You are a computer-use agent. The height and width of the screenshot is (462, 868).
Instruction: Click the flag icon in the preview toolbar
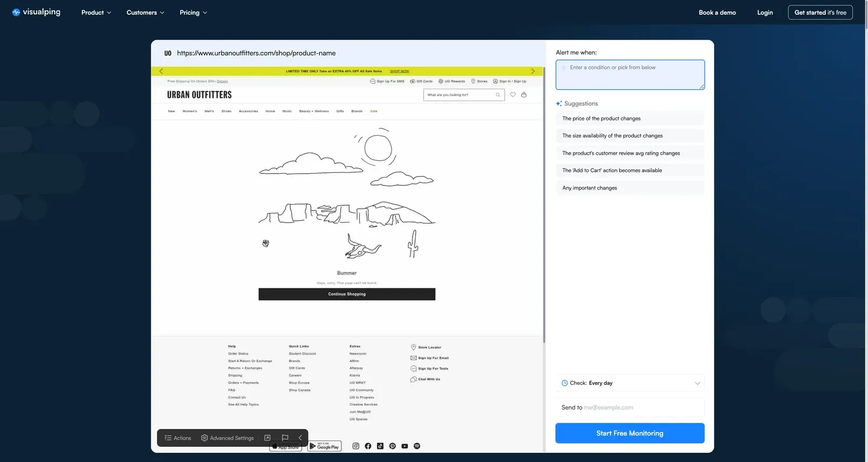point(285,438)
